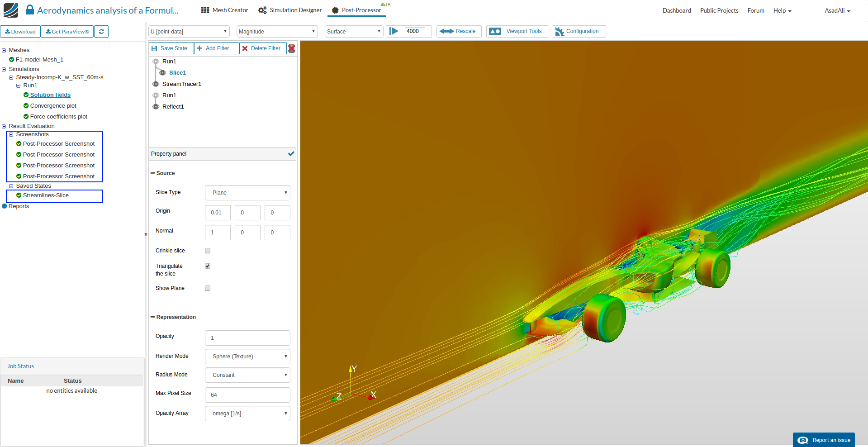The width and height of the screenshot is (868, 447).
Task: Click the refresh icon beside Get ParaView
Action: pos(101,32)
